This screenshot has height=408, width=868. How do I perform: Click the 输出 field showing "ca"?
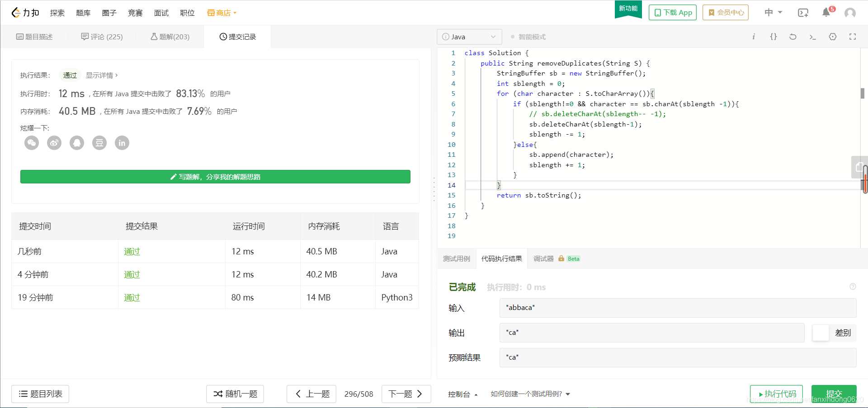[x=652, y=333]
